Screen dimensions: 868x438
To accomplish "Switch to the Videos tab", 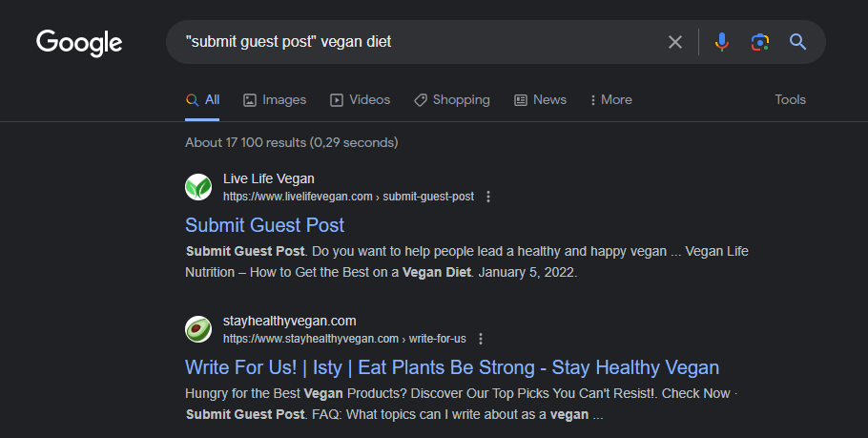I will [x=360, y=99].
